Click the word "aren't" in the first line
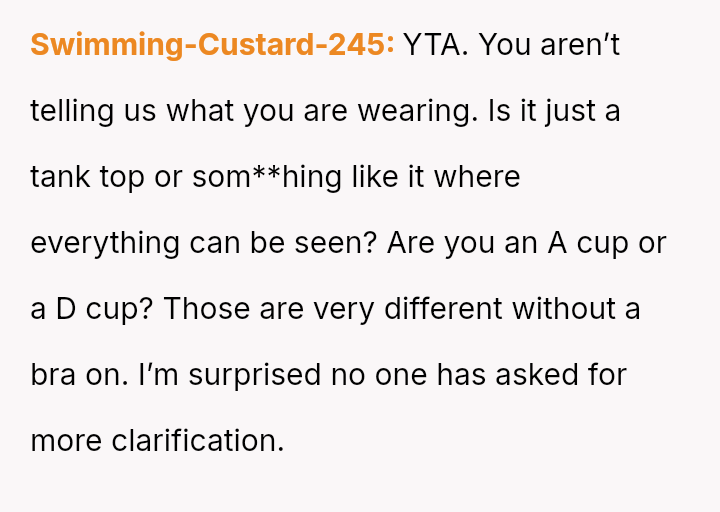The width and height of the screenshot is (720, 512). click(579, 45)
